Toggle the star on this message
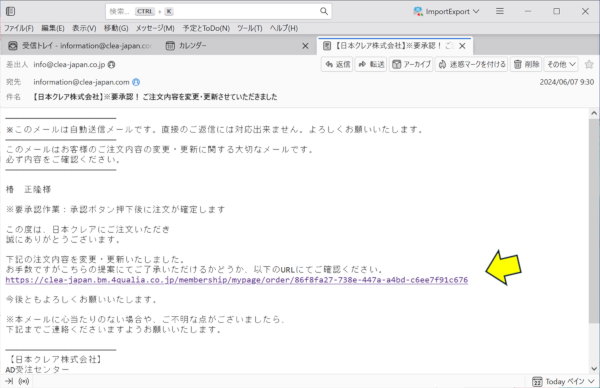 click(589, 64)
